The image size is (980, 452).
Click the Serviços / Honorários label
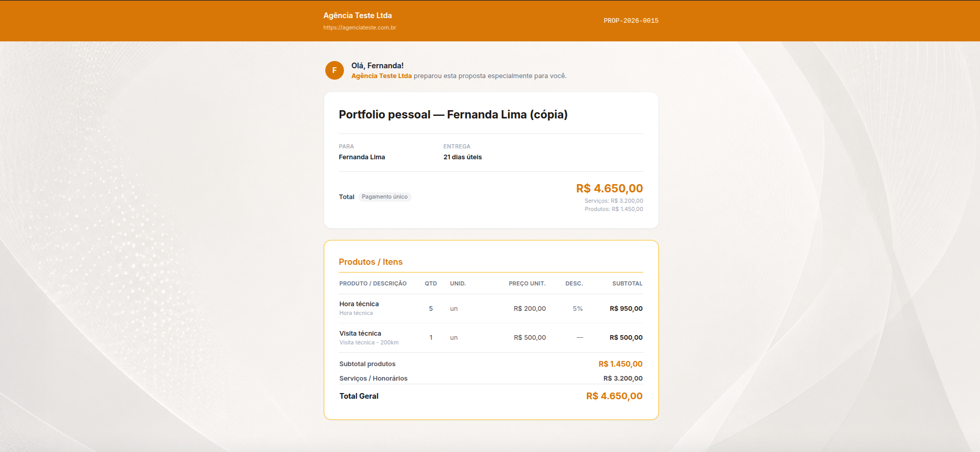pos(373,379)
